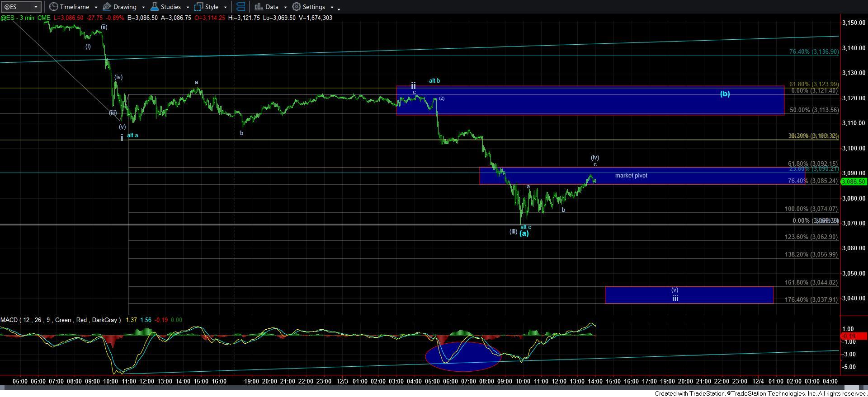868x397 pixels.
Task: Click the Drawing pencil icon
Action: (x=107, y=7)
